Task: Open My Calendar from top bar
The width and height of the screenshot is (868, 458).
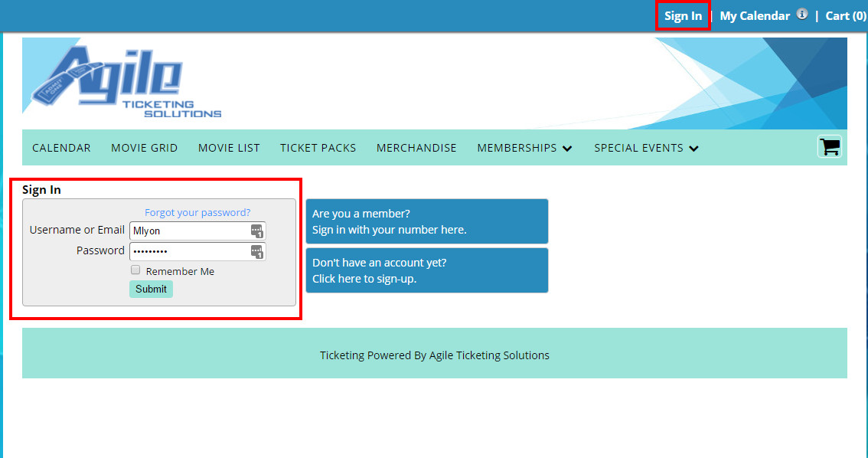Action: pos(754,16)
